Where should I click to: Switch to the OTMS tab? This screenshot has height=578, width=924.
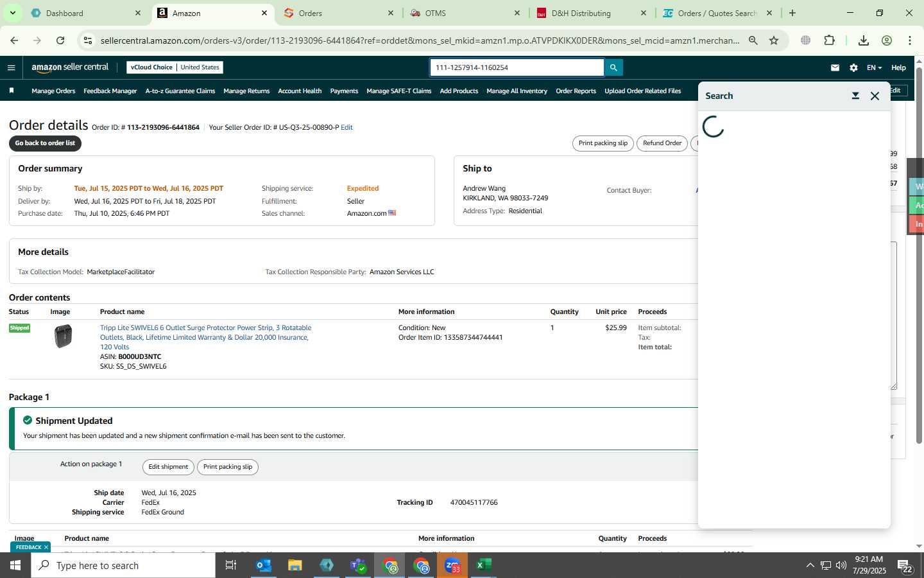(x=465, y=13)
